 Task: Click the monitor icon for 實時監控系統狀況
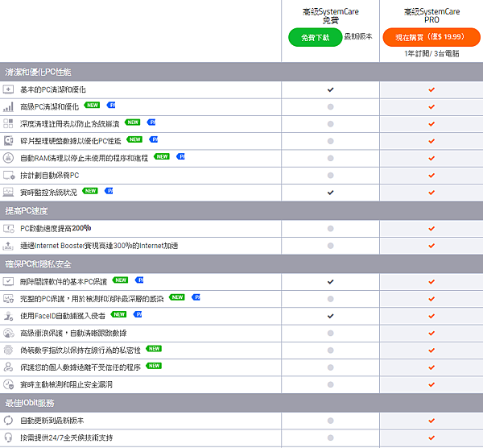(8, 193)
